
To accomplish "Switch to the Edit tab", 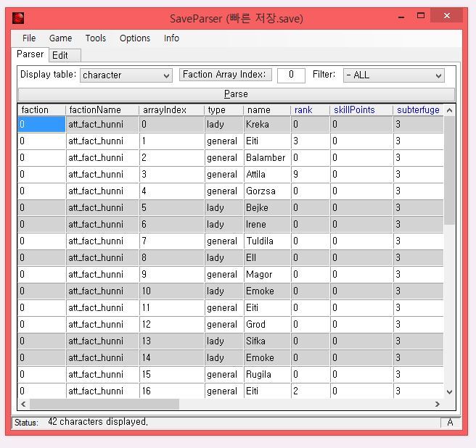I will point(60,55).
